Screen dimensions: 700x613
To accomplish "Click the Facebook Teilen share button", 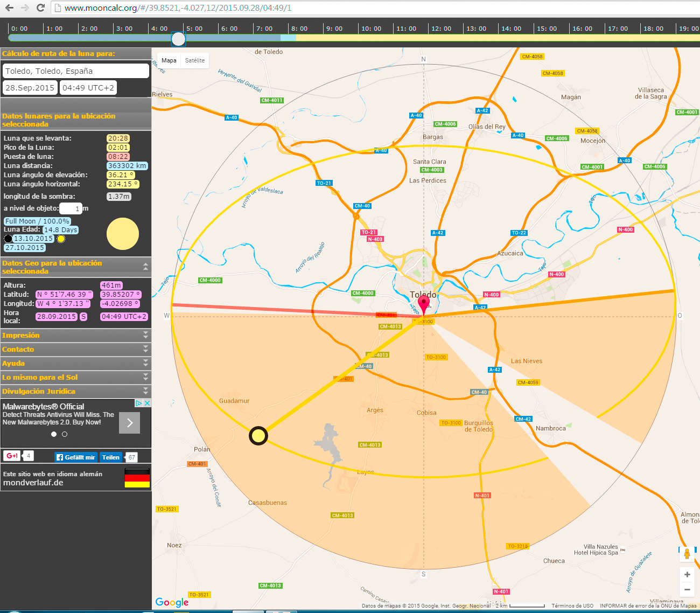I will click(111, 457).
